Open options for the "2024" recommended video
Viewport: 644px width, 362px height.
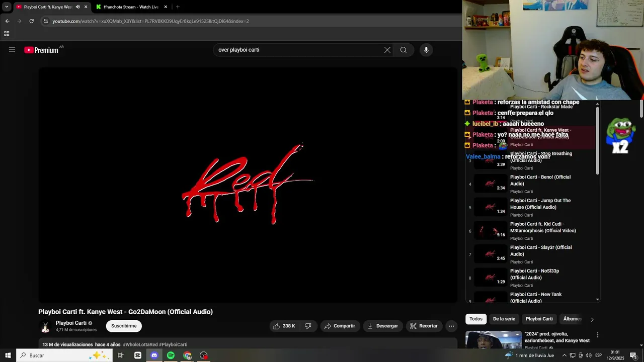pyautogui.click(x=598, y=335)
